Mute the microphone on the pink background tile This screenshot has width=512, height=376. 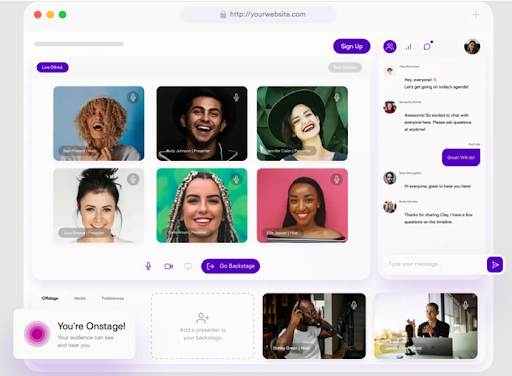point(337,179)
